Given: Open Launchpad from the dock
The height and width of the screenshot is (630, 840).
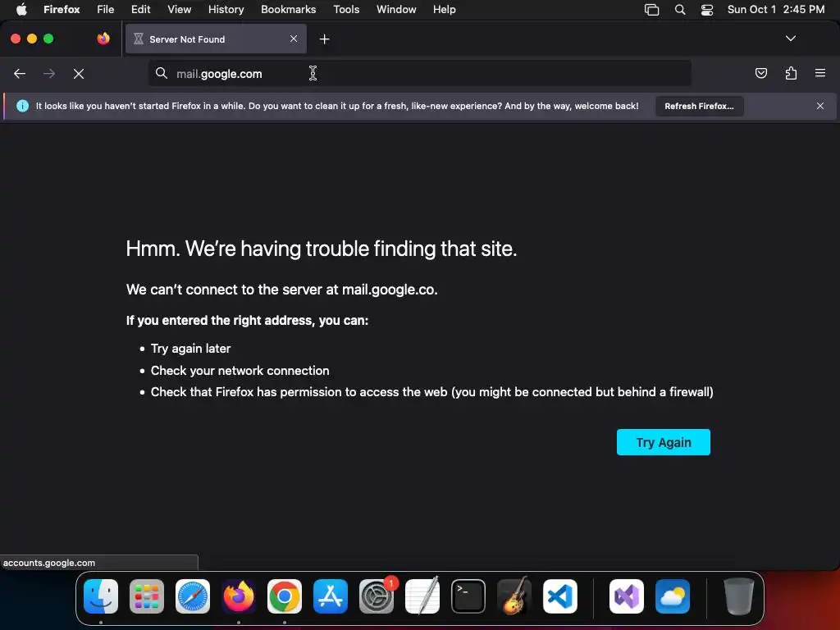Looking at the screenshot, I should click(147, 596).
